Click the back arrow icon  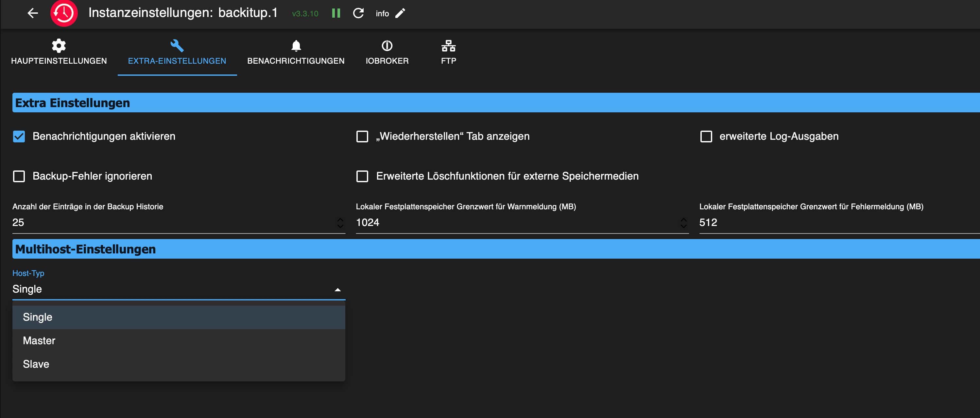[33, 13]
